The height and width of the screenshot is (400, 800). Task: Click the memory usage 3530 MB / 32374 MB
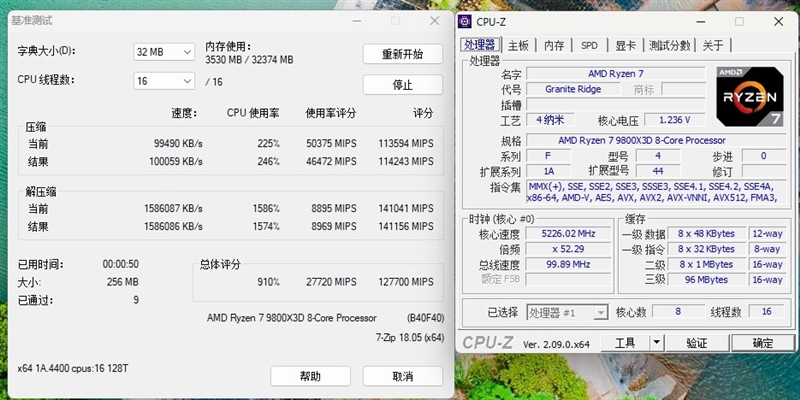point(249,60)
